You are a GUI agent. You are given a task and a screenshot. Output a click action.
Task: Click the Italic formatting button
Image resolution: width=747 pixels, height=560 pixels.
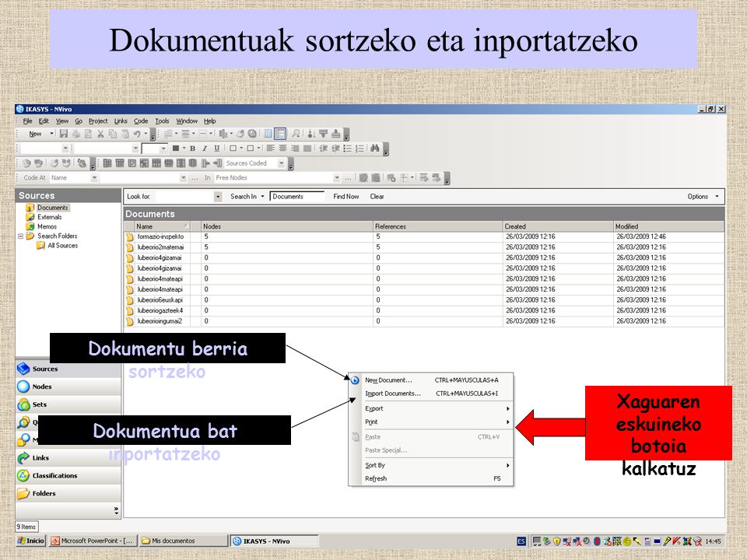(x=205, y=149)
